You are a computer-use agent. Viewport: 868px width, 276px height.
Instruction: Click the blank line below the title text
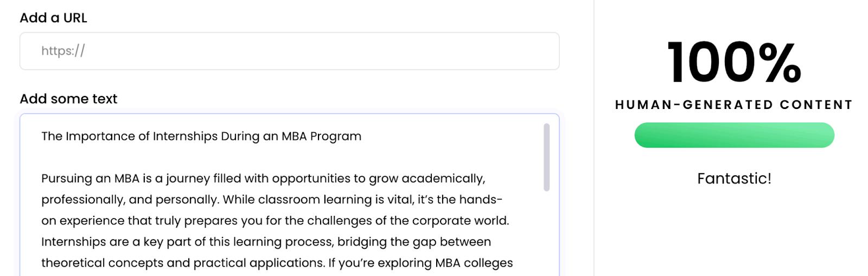click(217, 157)
